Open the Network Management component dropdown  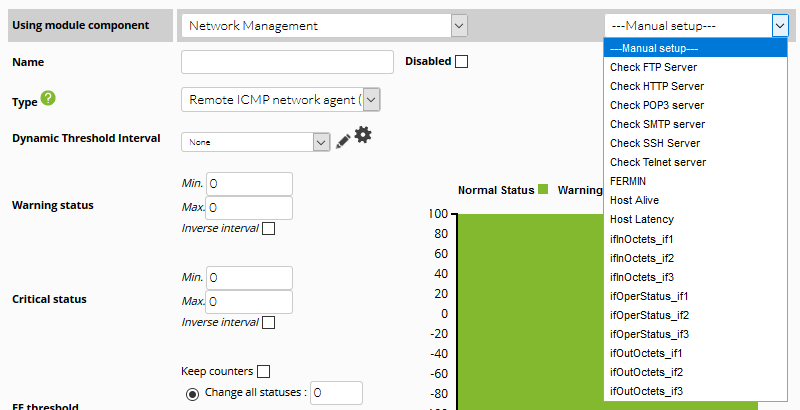pos(324,25)
